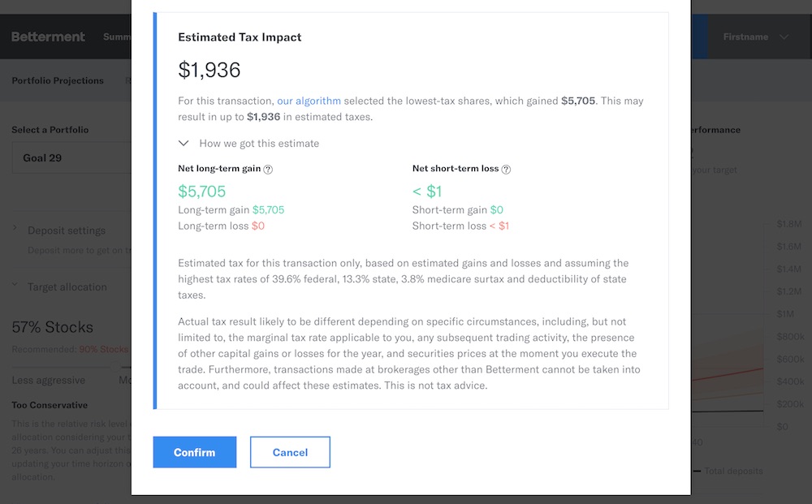
Task: Click the recommended 90% Stocks link
Action: tap(104, 350)
